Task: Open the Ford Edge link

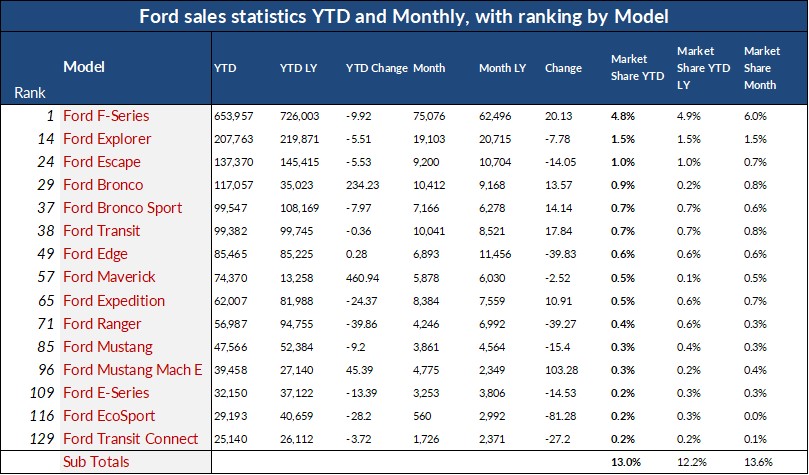Action: [x=98, y=254]
